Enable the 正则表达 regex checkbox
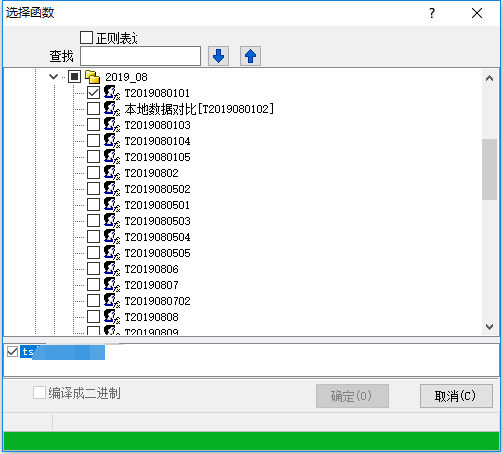The width and height of the screenshot is (503, 454). (x=86, y=37)
